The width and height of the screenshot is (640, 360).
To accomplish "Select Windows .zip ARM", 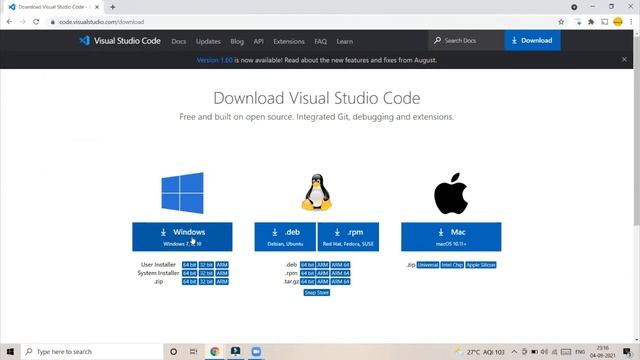I will [x=222, y=282].
